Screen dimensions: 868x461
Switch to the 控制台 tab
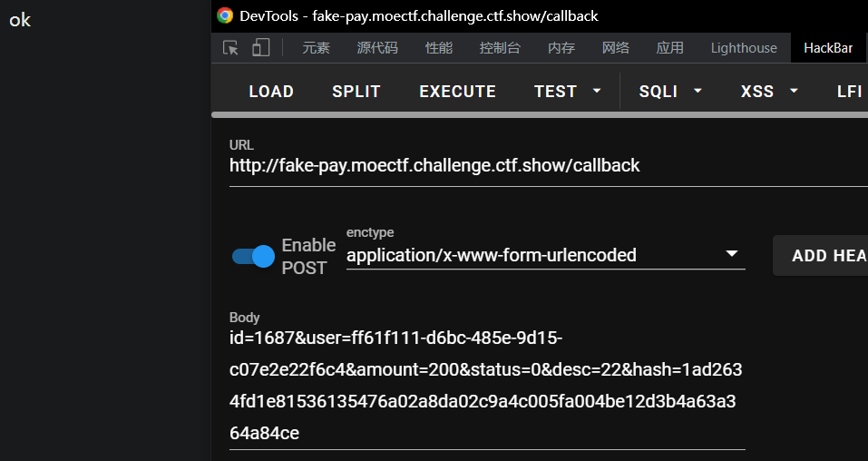[500, 48]
